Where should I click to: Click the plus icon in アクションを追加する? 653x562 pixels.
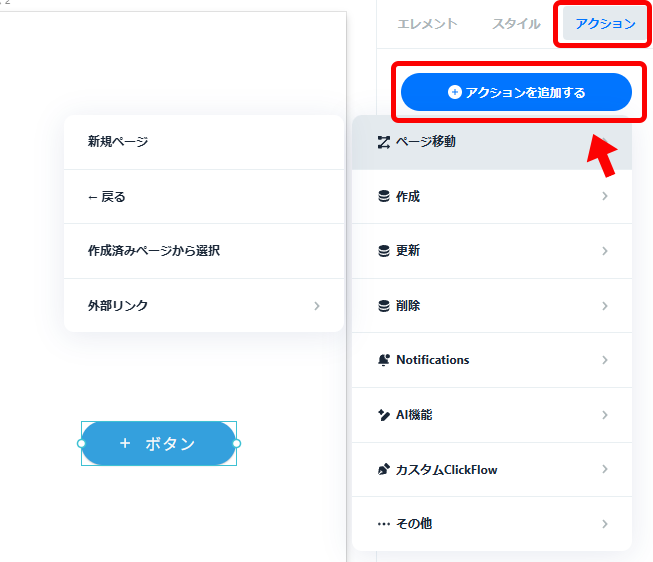(455, 92)
